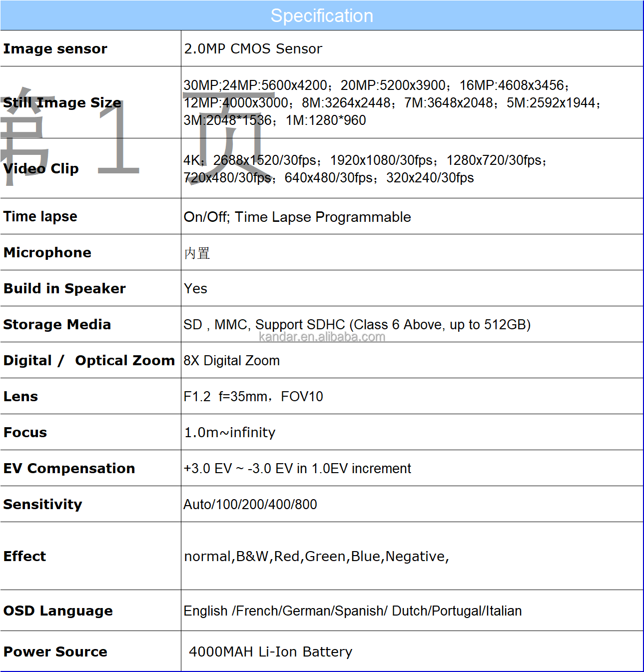The height and width of the screenshot is (672, 644).
Task: Select 'Digital / Optical Zoom' label
Action: point(89,360)
